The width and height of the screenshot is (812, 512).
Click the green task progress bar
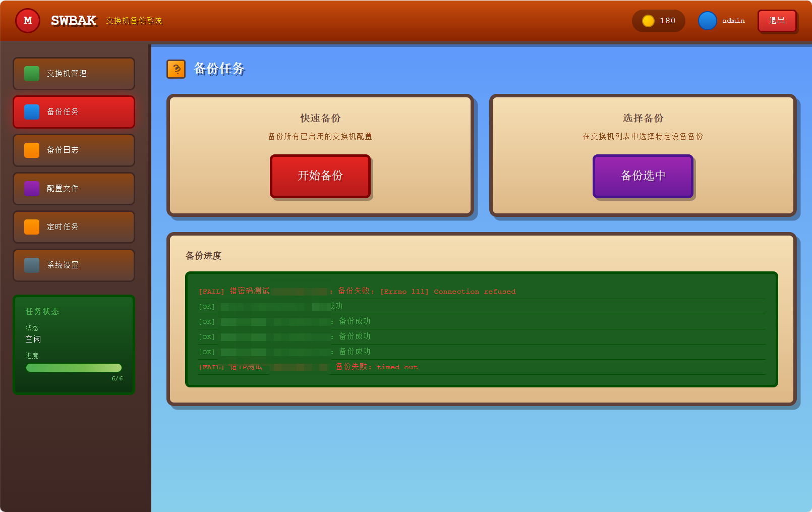coord(74,368)
